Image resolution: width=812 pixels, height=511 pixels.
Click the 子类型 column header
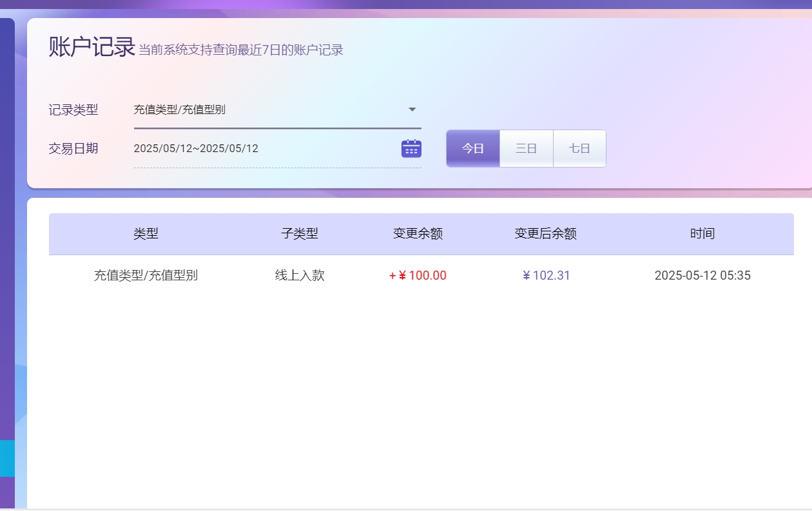300,234
